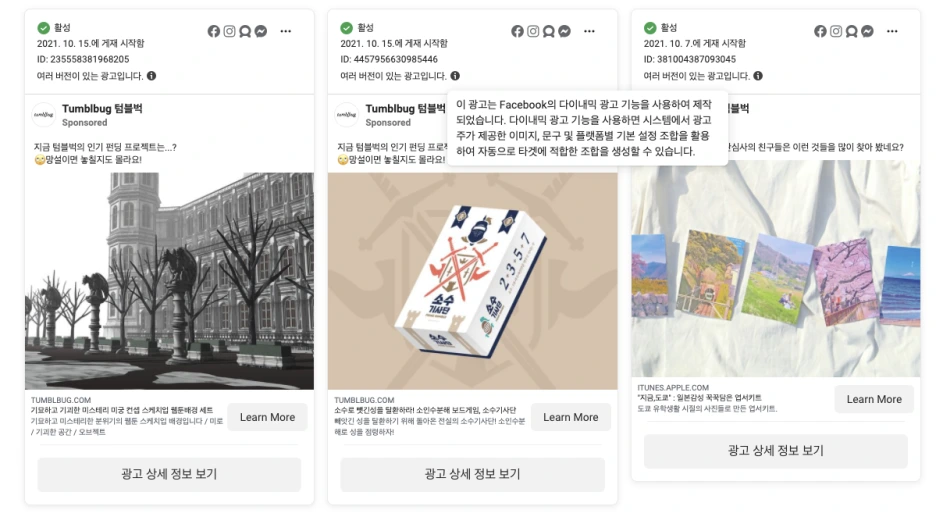Click Learn More on the iTunes postcard ad
This screenshot has height=517, width=936.
[874, 399]
